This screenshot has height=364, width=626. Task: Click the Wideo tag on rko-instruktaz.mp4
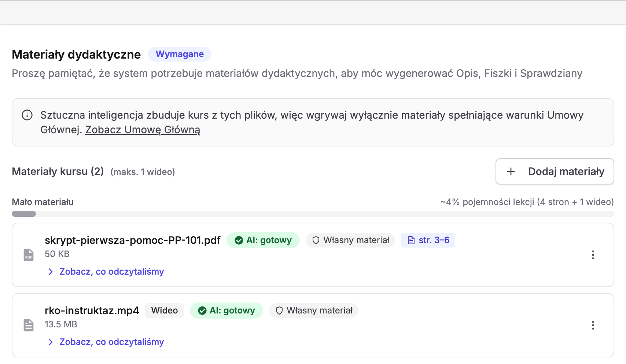click(x=165, y=311)
